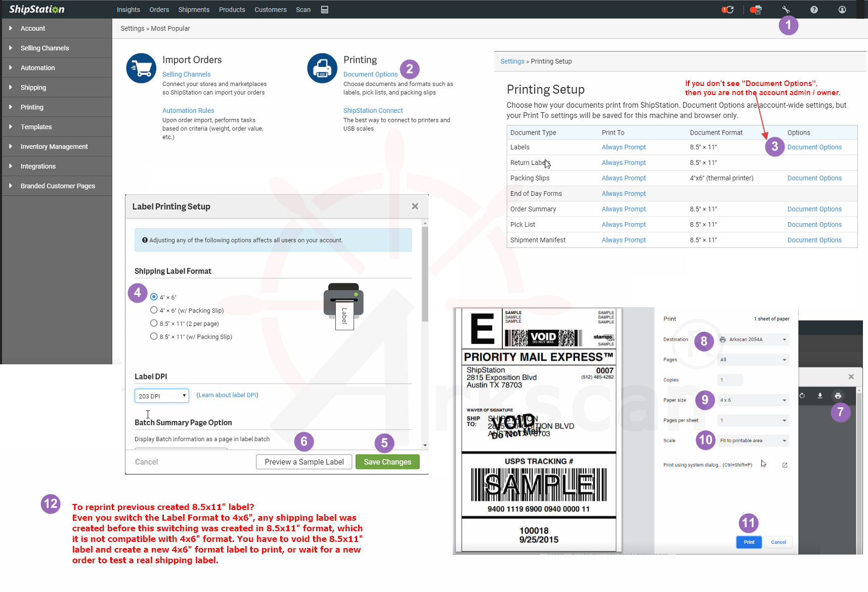Click the Selling Channels link under Import Orders
The image size is (868, 592).
coord(186,74)
